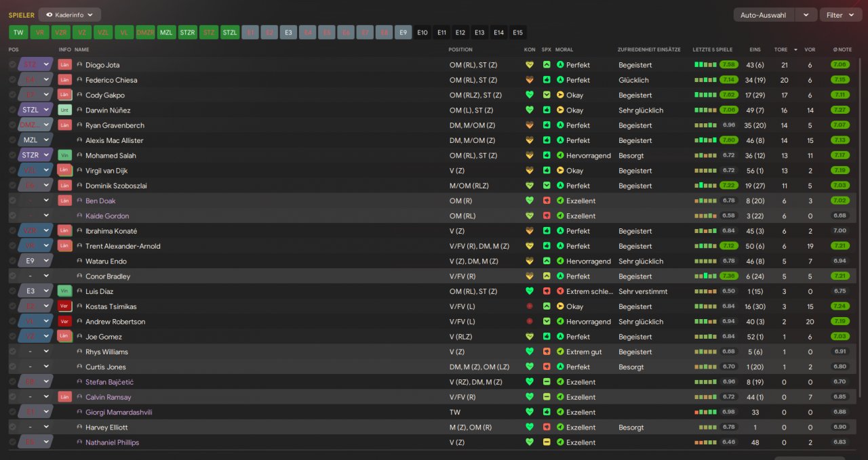Click the Län info badge for Diogo Jota

pos(65,65)
